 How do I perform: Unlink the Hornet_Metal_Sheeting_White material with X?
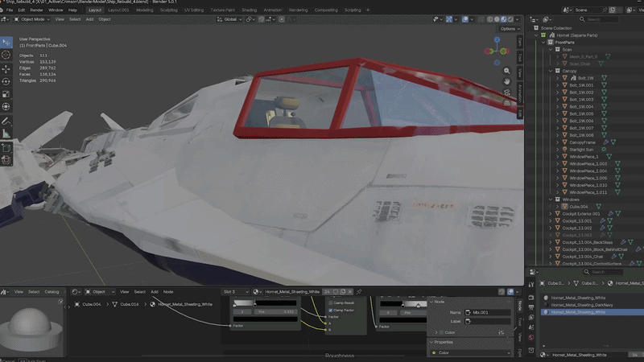350,292
